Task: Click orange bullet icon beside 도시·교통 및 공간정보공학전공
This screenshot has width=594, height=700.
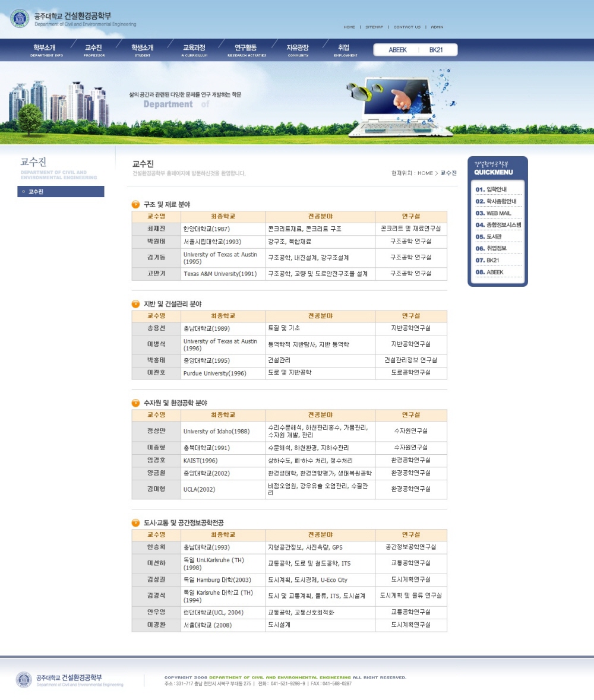Action: pos(135,522)
